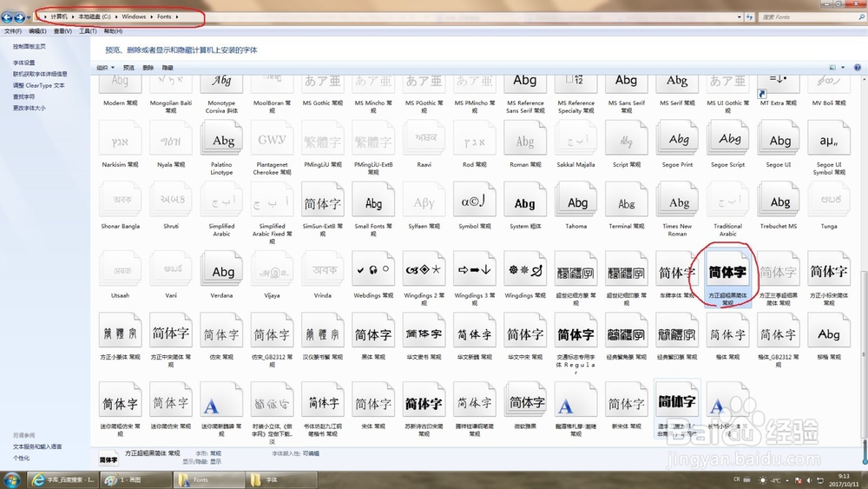Click the Explorer forward navigation button
The image size is (868, 489).
20,17
